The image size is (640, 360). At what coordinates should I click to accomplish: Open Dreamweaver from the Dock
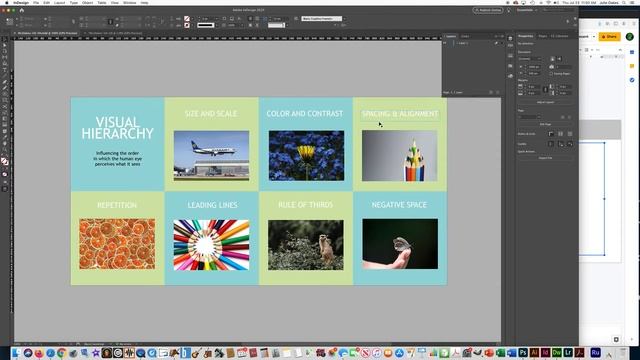click(x=557, y=353)
